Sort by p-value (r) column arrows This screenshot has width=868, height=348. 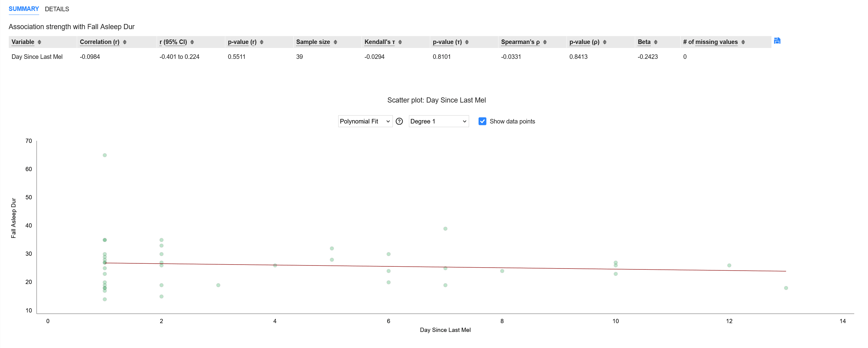click(261, 42)
